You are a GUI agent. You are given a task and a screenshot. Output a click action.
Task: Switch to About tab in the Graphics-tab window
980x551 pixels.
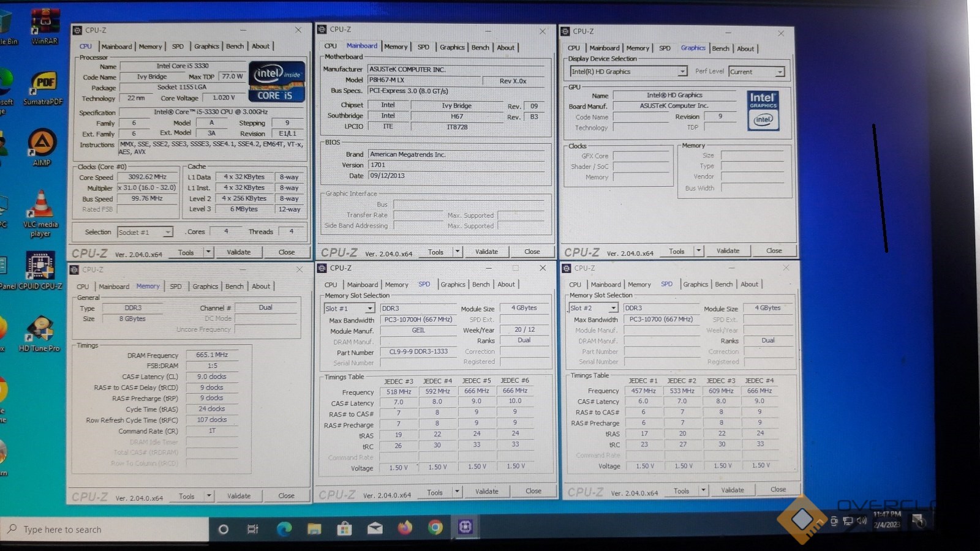[745, 48]
